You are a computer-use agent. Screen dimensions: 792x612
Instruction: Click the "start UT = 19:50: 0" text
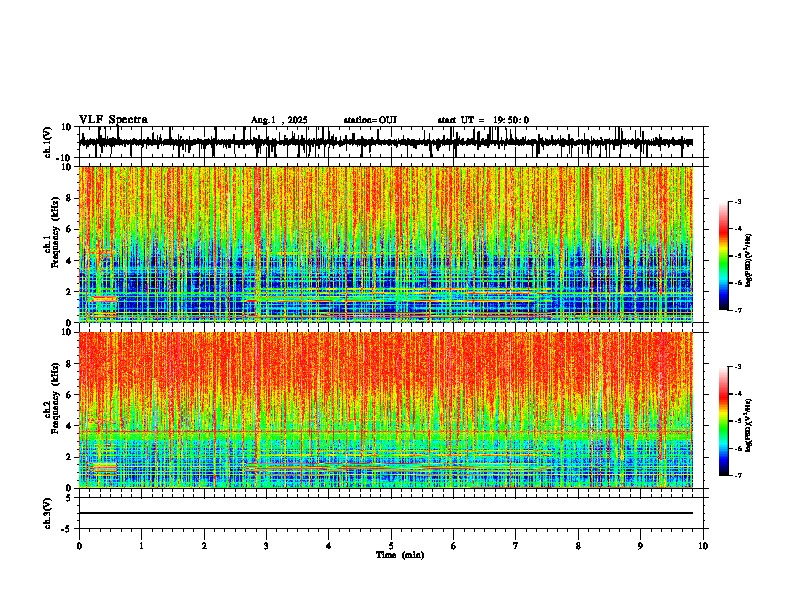click(x=483, y=120)
